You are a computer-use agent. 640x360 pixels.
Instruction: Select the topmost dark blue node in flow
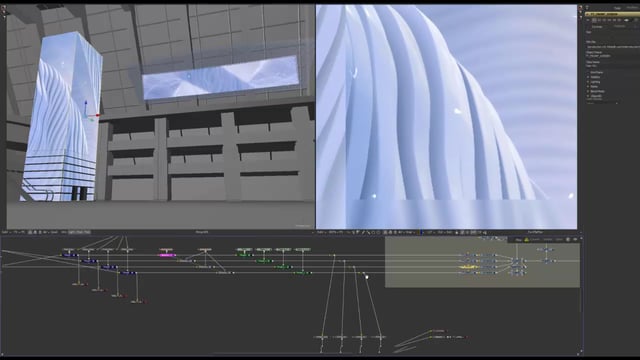69,255
